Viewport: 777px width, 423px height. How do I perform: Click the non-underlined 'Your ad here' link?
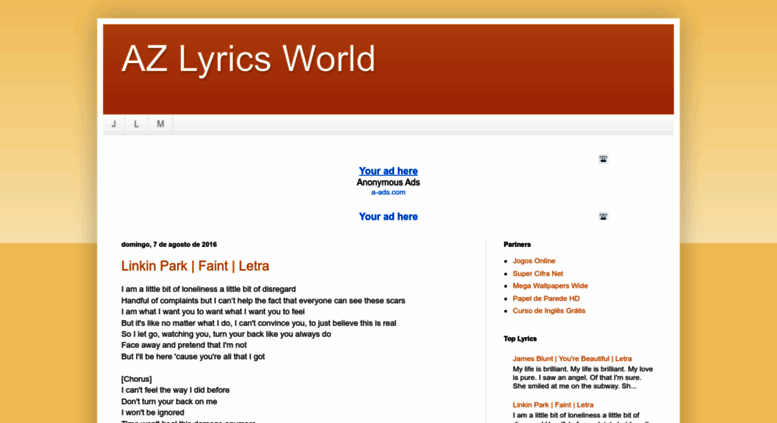pyautogui.click(x=388, y=216)
